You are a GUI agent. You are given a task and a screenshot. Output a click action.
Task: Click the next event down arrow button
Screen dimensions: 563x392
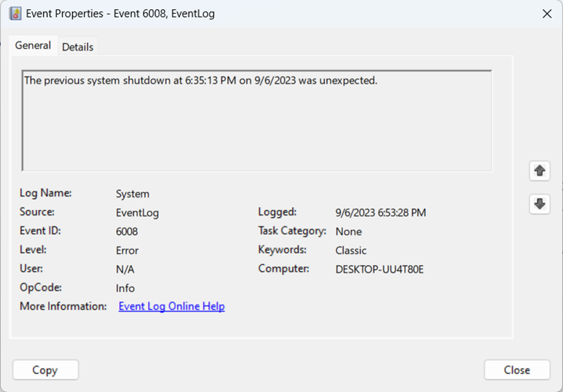click(x=539, y=204)
